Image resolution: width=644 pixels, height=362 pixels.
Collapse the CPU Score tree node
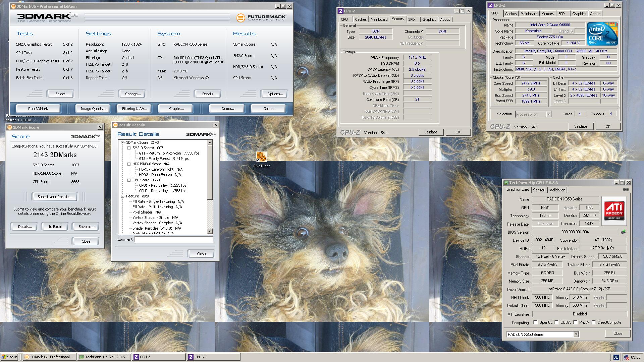pos(129,180)
